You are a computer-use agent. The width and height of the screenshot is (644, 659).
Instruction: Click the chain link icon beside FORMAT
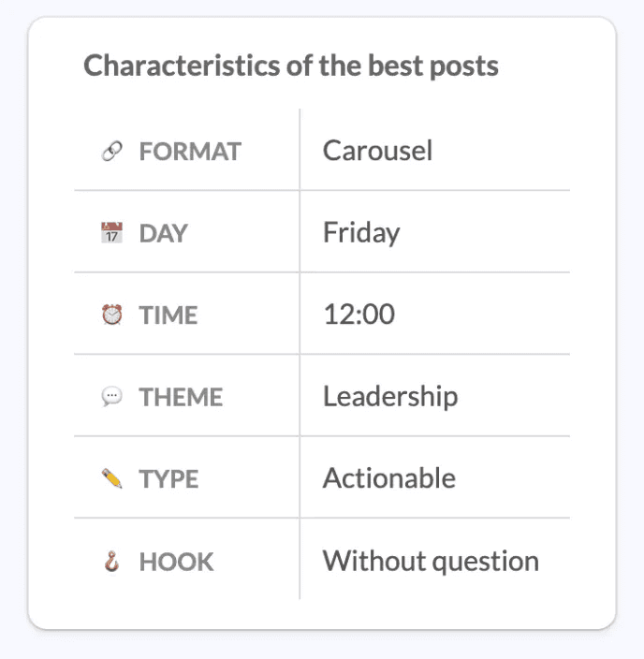click(111, 152)
